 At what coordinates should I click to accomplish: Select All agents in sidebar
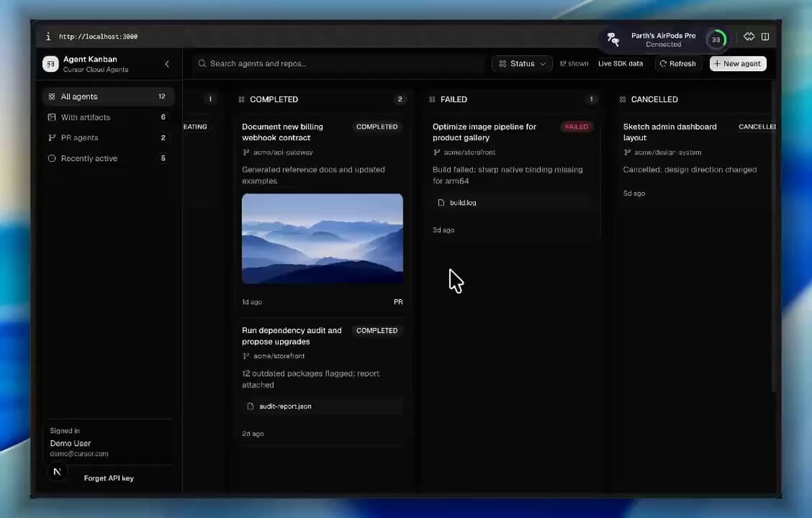tap(108, 97)
